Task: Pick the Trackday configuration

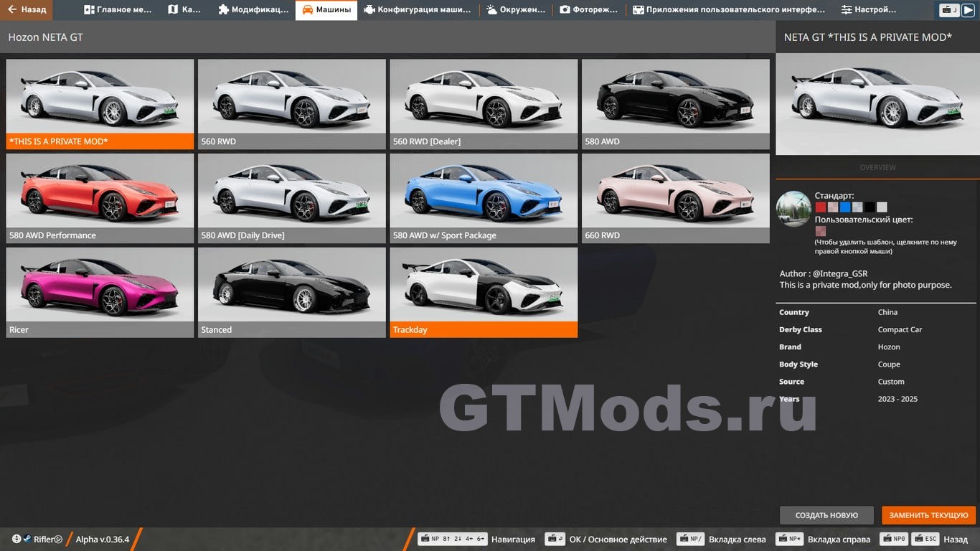Action: (484, 293)
